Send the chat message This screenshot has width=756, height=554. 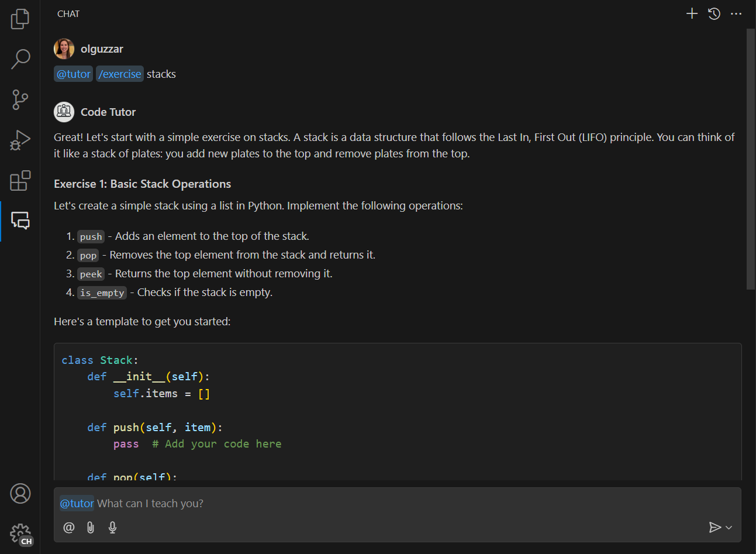(x=714, y=527)
